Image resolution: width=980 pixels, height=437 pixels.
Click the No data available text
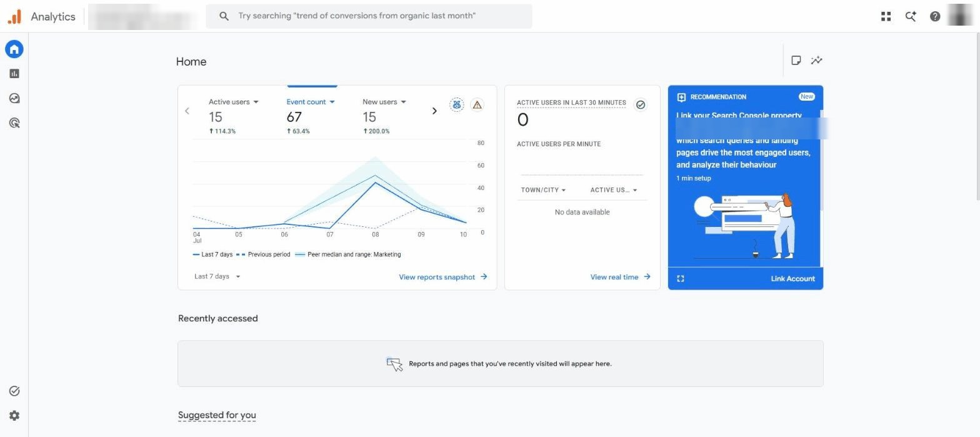[x=582, y=213]
